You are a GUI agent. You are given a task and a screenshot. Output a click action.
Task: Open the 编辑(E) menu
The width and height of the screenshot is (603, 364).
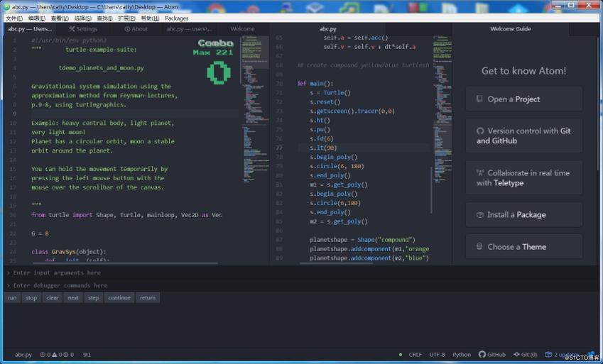[x=37, y=18]
